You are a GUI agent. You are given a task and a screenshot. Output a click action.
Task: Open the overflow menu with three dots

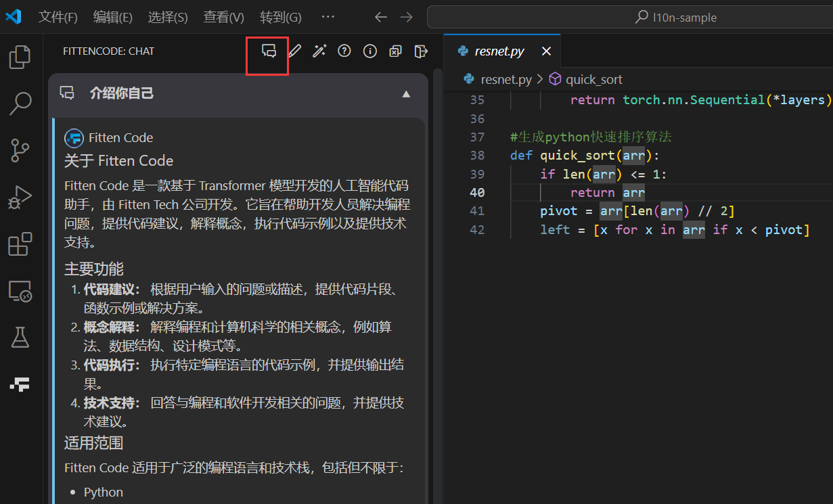pyautogui.click(x=328, y=17)
